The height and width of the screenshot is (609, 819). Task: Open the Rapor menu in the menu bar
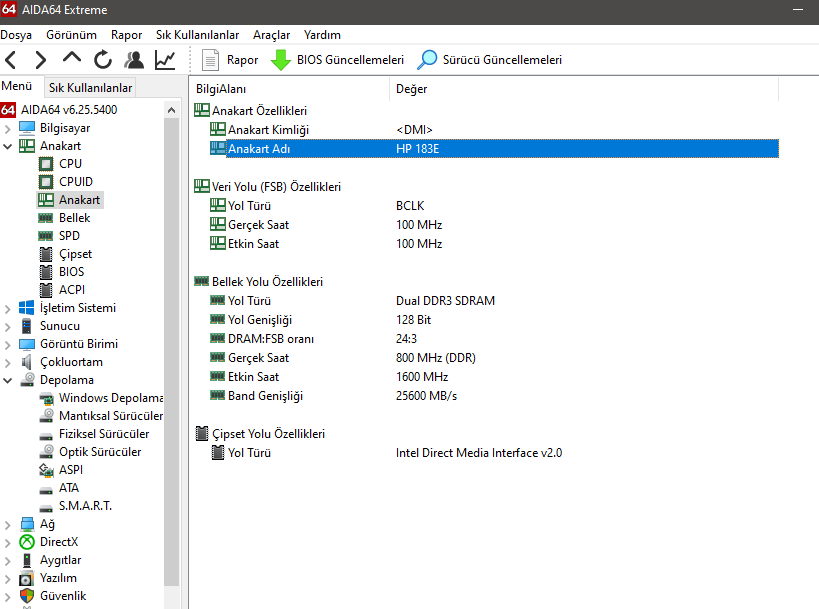click(126, 35)
